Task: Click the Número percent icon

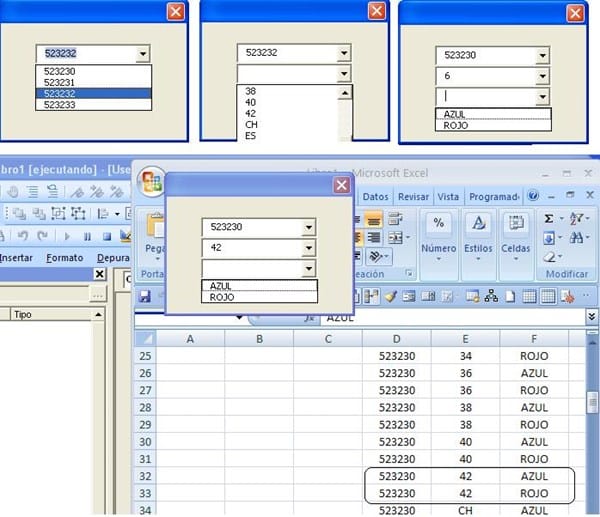Action: point(438,222)
